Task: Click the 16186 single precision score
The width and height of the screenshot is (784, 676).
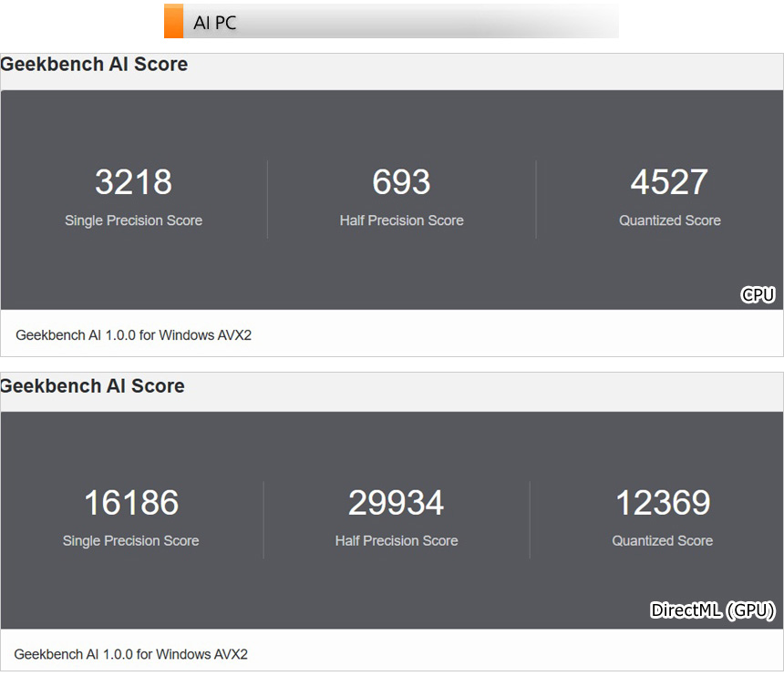Action: coord(131,503)
